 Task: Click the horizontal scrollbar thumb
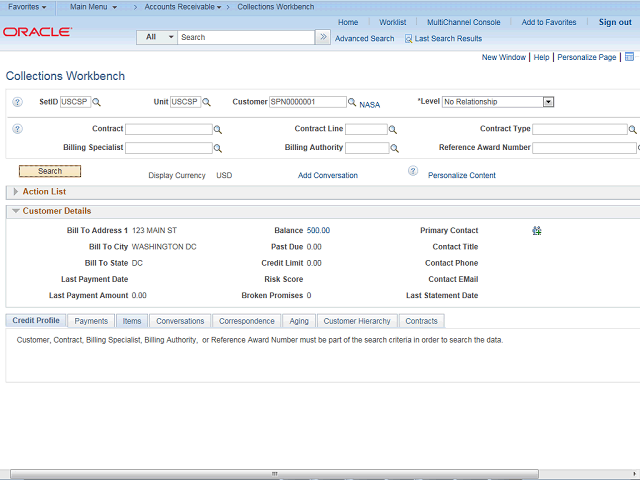pos(274,474)
